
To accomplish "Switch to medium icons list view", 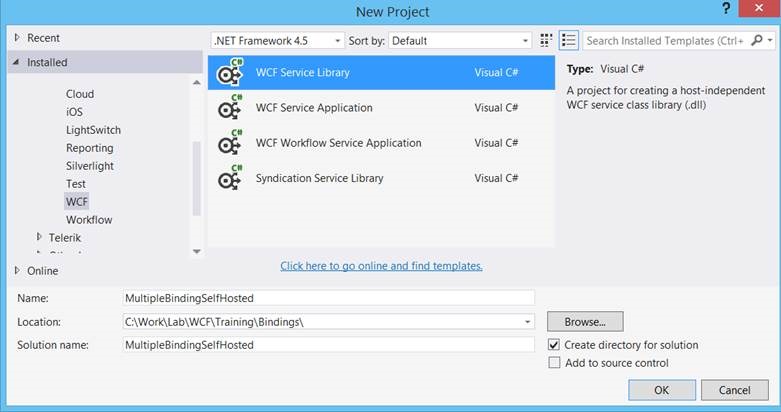I will click(569, 41).
